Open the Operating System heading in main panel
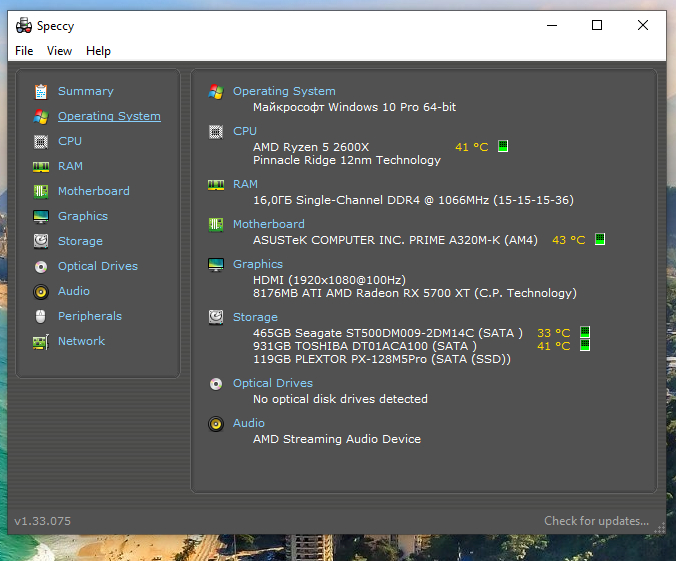This screenshot has height=561, width=676. point(284,91)
